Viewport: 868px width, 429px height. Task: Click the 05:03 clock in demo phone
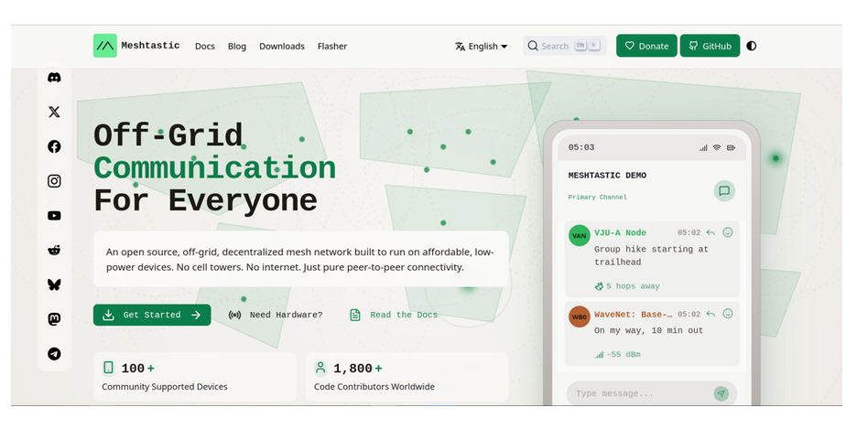[581, 147]
